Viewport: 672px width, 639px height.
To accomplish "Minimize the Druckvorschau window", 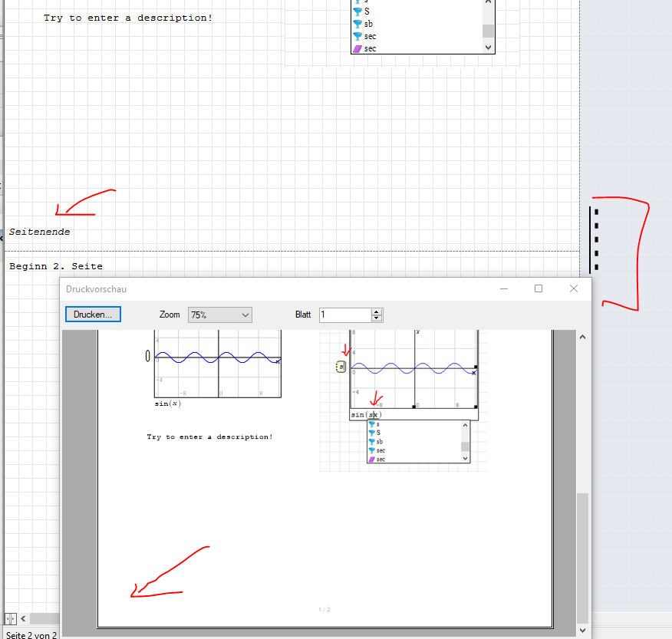I will tap(504, 288).
